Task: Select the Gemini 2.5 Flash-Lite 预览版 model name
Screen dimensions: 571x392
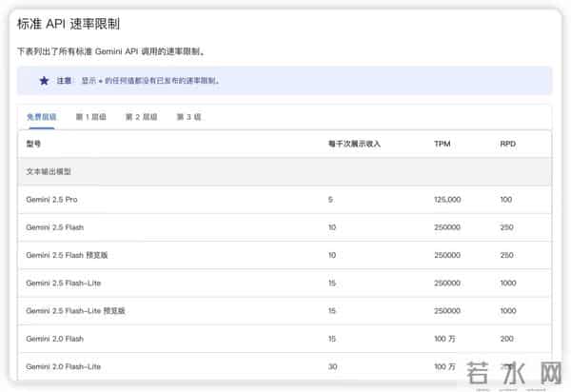Action: tap(76, 311)
